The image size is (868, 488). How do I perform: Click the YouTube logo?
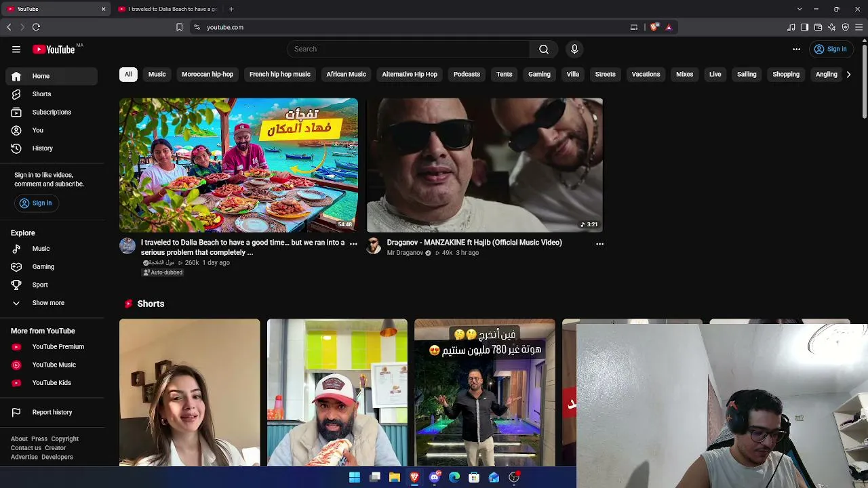click(54, 49)
